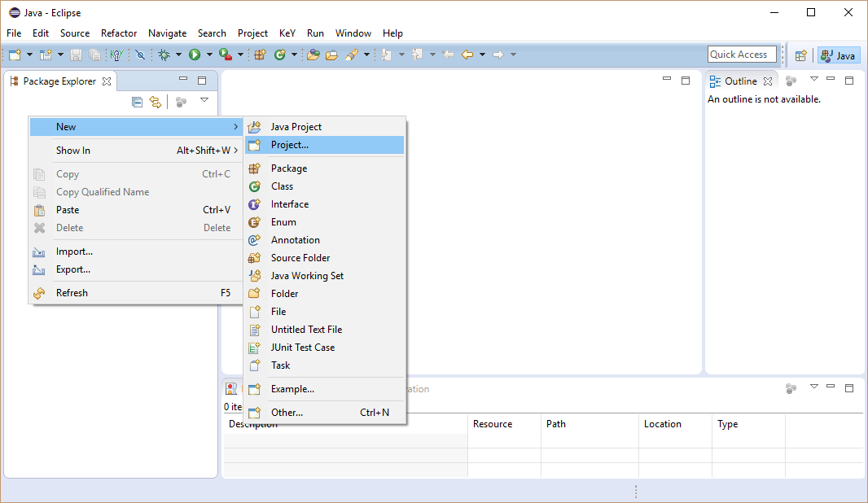Select the Java perspective button
Viewport: 868px width, 503px height.
839,55
